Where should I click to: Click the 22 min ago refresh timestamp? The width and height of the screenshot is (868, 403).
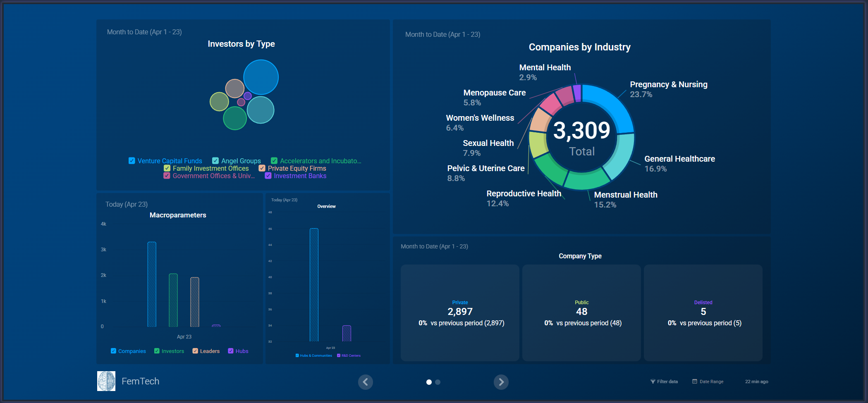[756, 382]
